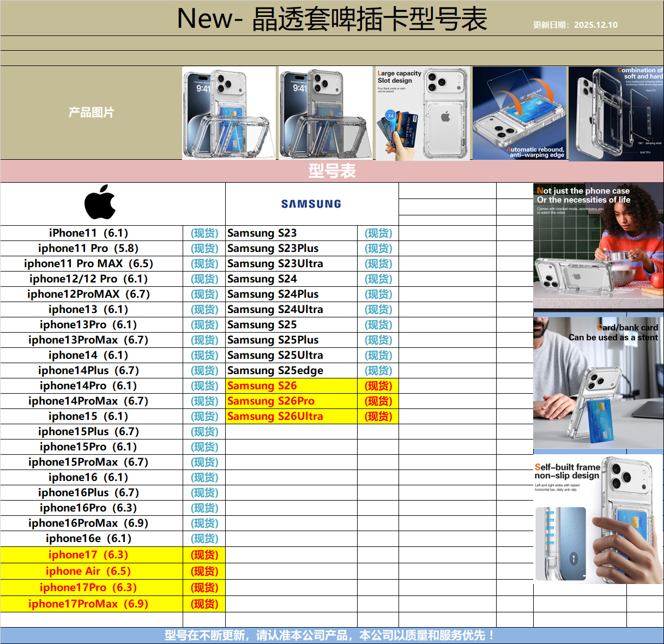This screenshot has height=644, width=664.
Task: Select the Samsung S24Ultra cell
Action: pyautogui.click(x=292, y=309)
